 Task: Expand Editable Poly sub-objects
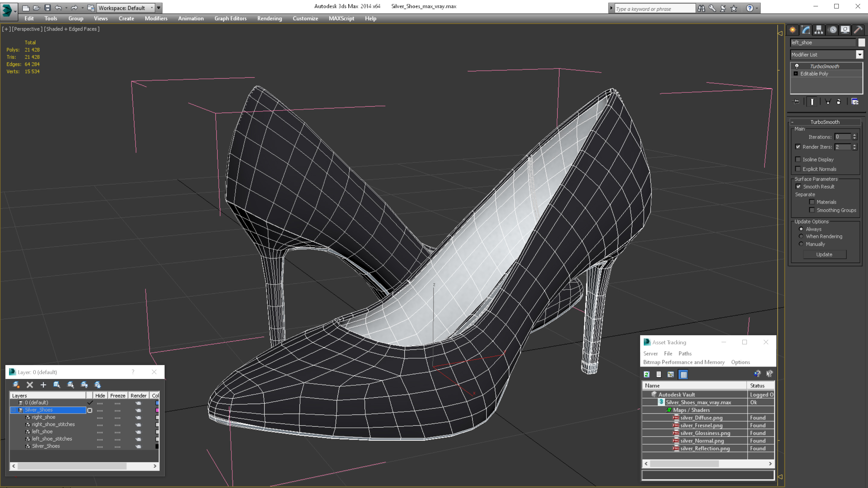pyautogui.click(x=796, y=74)
